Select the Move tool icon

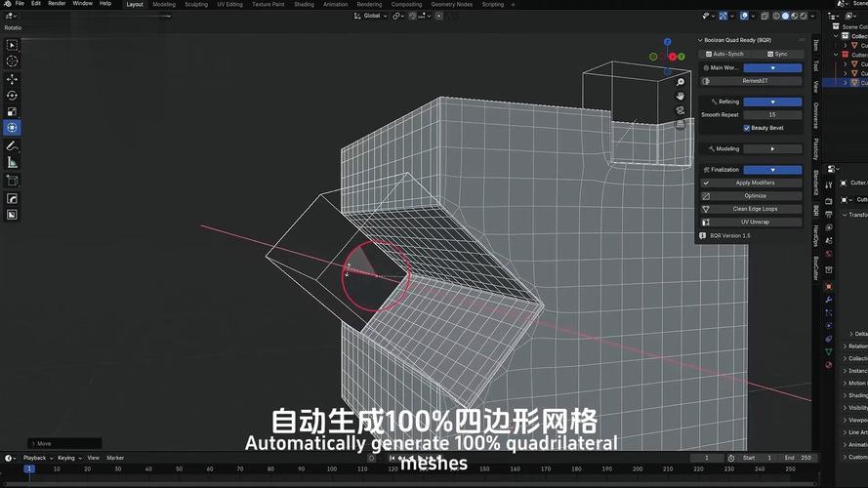tap(12, 80)
